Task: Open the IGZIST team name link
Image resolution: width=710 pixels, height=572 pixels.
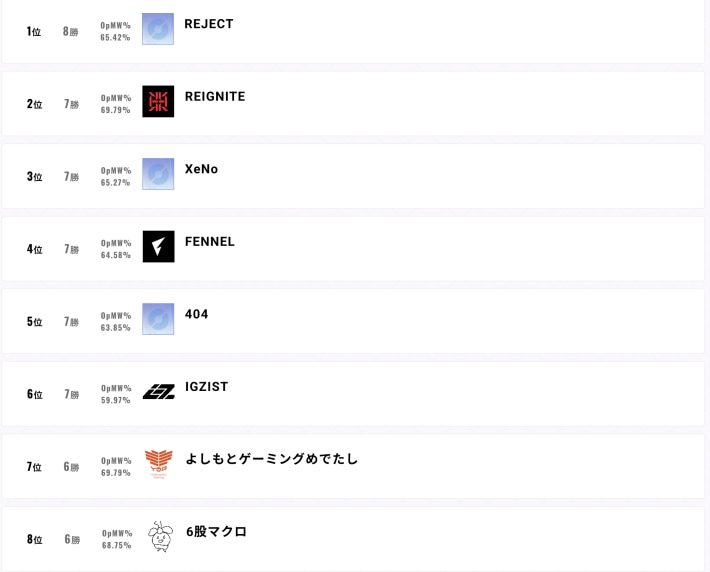Action: (x=207, y=387)
